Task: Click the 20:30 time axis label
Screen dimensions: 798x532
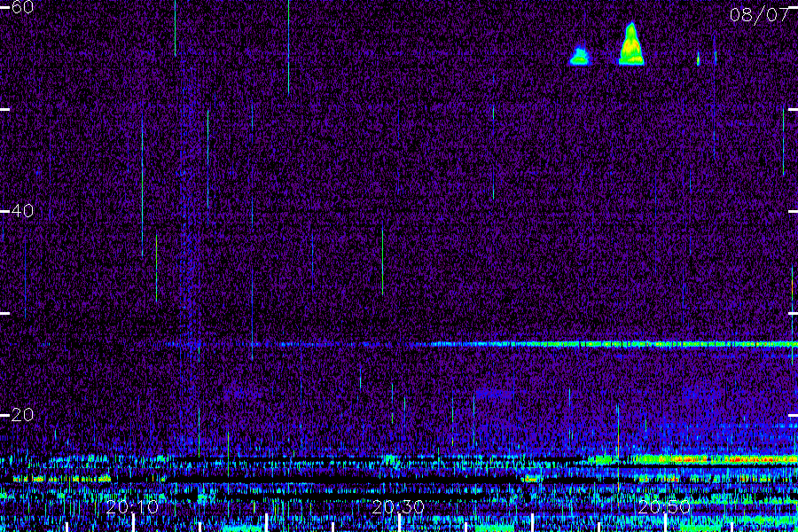Action: [x=398, y=507]
